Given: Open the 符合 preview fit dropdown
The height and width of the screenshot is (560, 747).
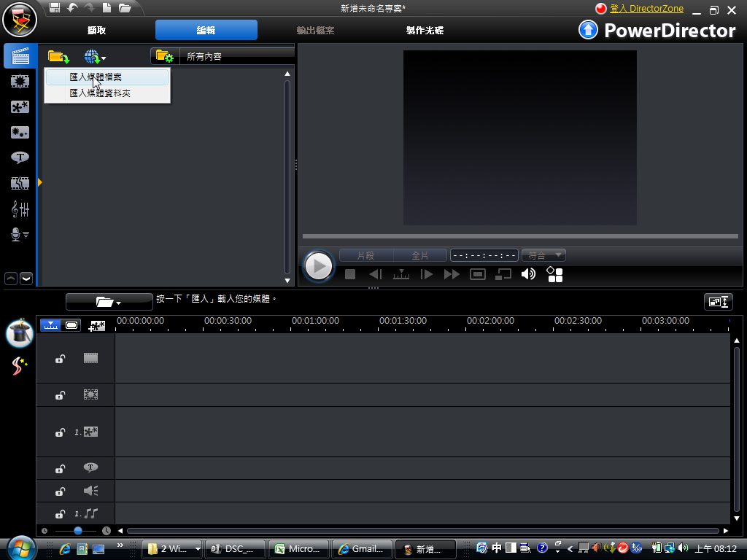Looking at the screenshot, I should point(544,255).
